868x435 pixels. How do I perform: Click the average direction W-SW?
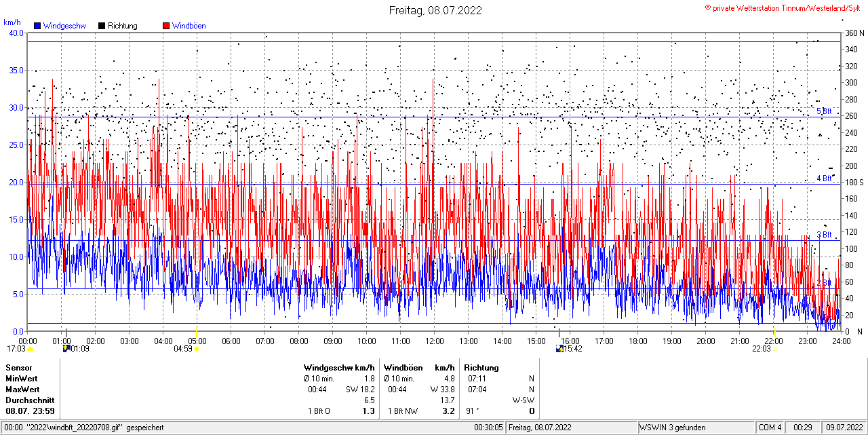(523, 400)
